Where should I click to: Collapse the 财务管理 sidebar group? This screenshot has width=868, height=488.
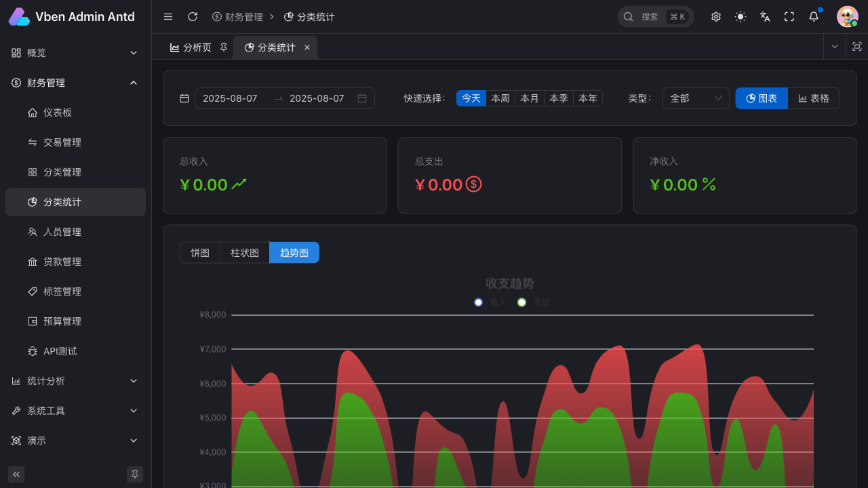pyautogui.click(x=75, y=83)
